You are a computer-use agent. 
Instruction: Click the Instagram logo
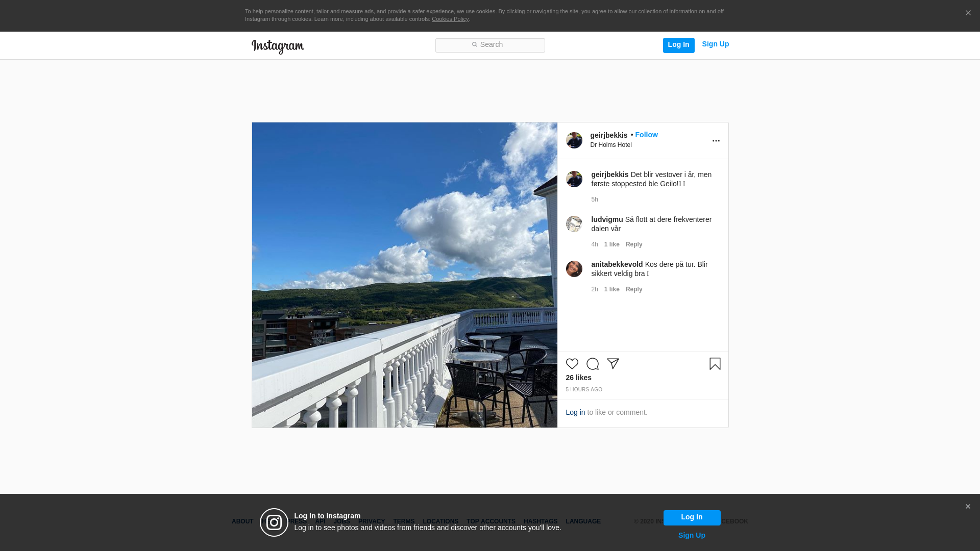tap(278, 46)
